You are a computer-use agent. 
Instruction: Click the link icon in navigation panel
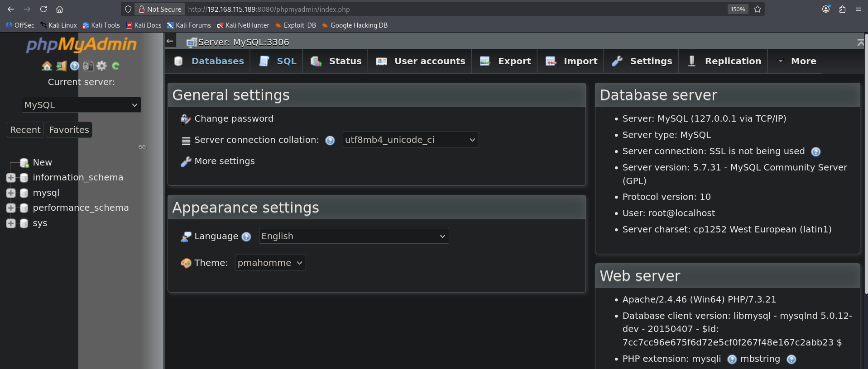pos(142,147)
